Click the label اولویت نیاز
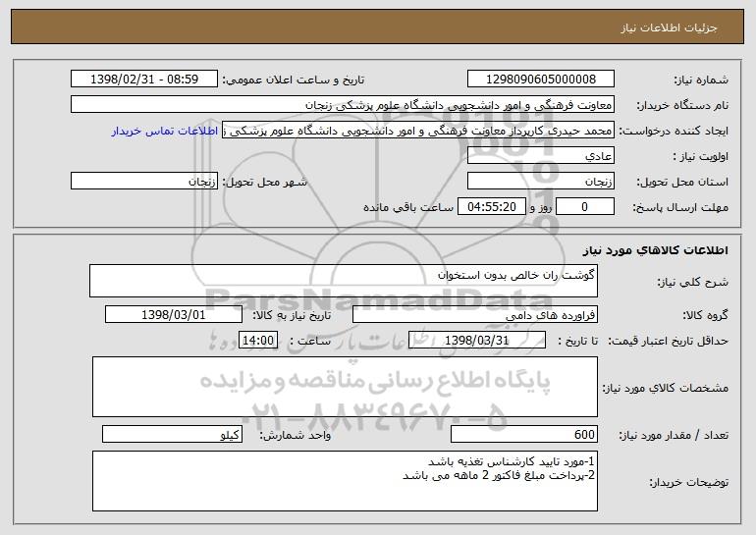 701,156
